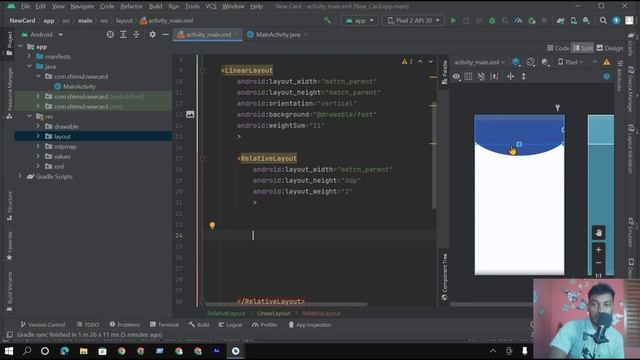Open Project panel gear settings
The image size is (640, 360).
pos(152,35)
